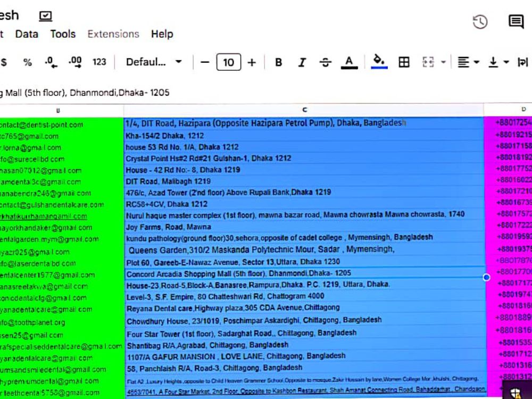This screenshot has width=532, height=399.
Task: Select cell 'kundu pathology(ground floor)'
Action: click(x=304, y=237)
